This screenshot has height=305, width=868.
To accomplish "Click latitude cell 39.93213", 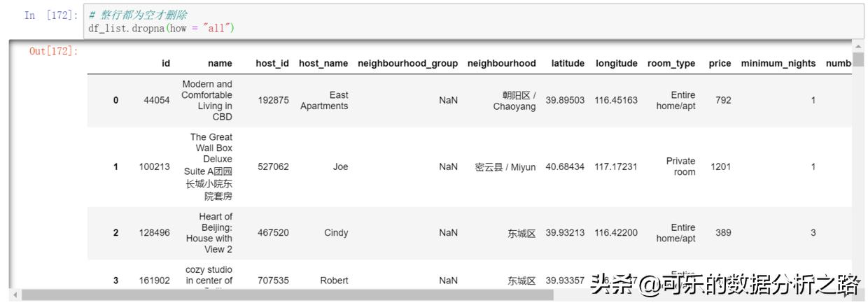I will [565, 233].
